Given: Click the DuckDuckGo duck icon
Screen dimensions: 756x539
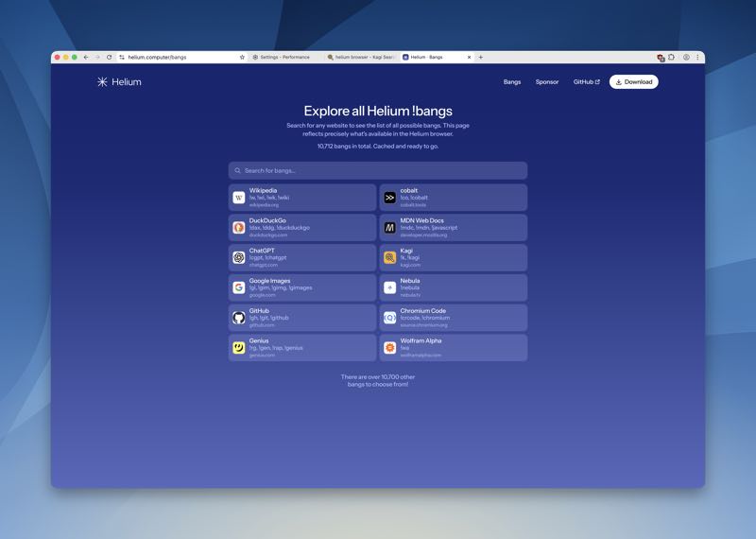Looking at the screenshot, I should pos(239,227).
